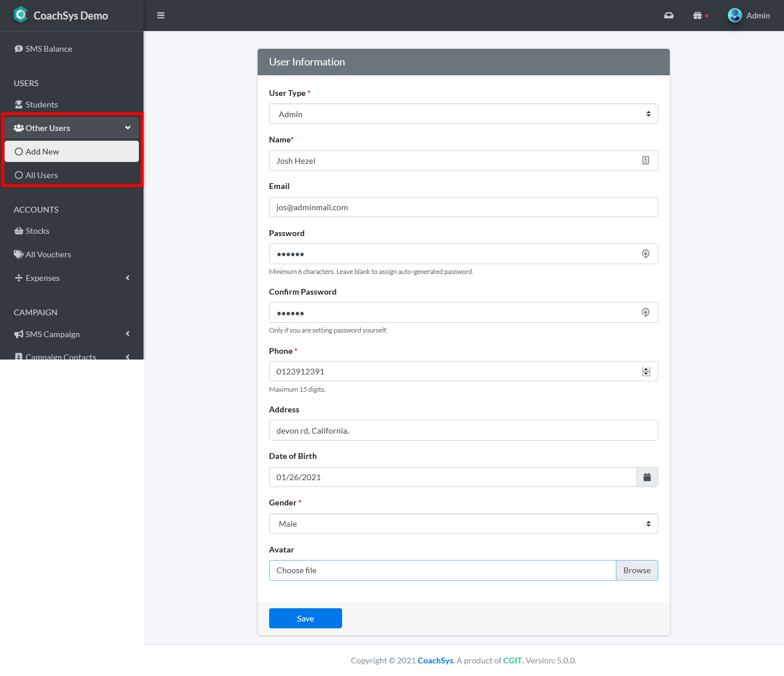Click key icon in Confirm Password field

click(646, 312)
